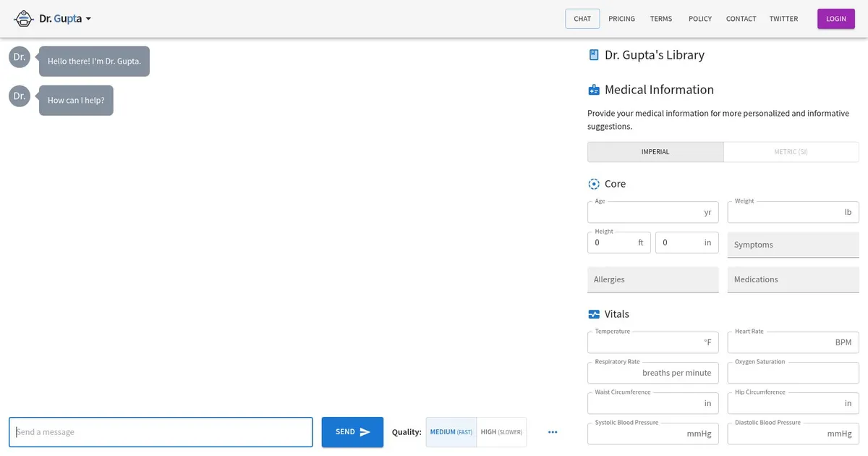Screen dimensions: 868x456
Task: Click the Dr. Gupta robot logo icon
Action: coord(24,19)
